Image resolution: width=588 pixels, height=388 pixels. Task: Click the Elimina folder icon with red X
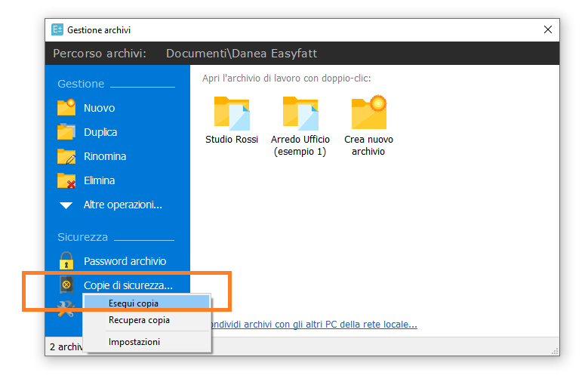[66, 180]
